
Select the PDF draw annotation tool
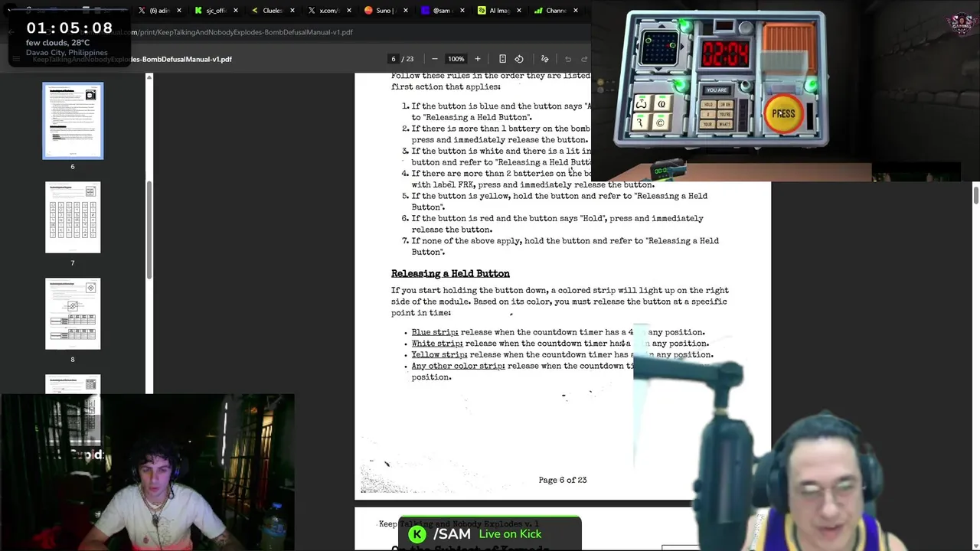(x=544, y=59)
